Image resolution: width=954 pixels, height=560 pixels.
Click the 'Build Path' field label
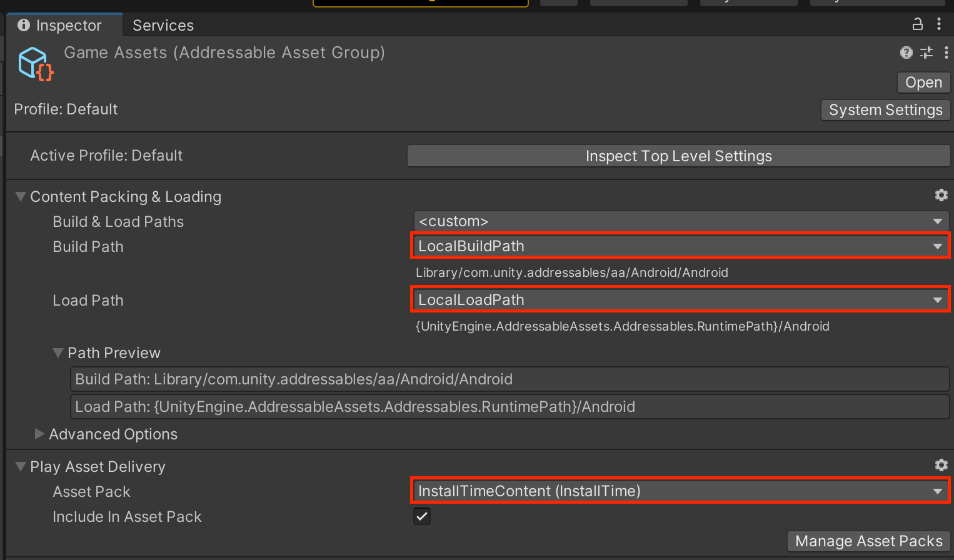(x=88, y=247)
